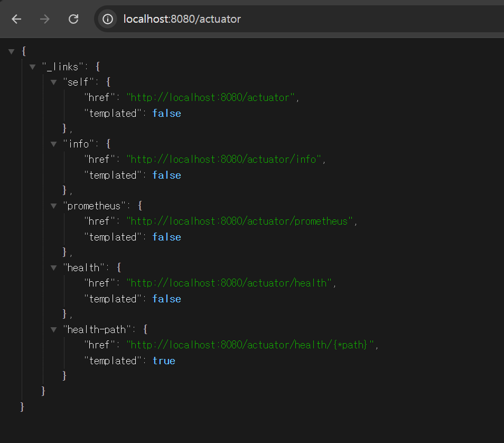Collapse the "self" node

pyautogui.click(x=54, y=82)
